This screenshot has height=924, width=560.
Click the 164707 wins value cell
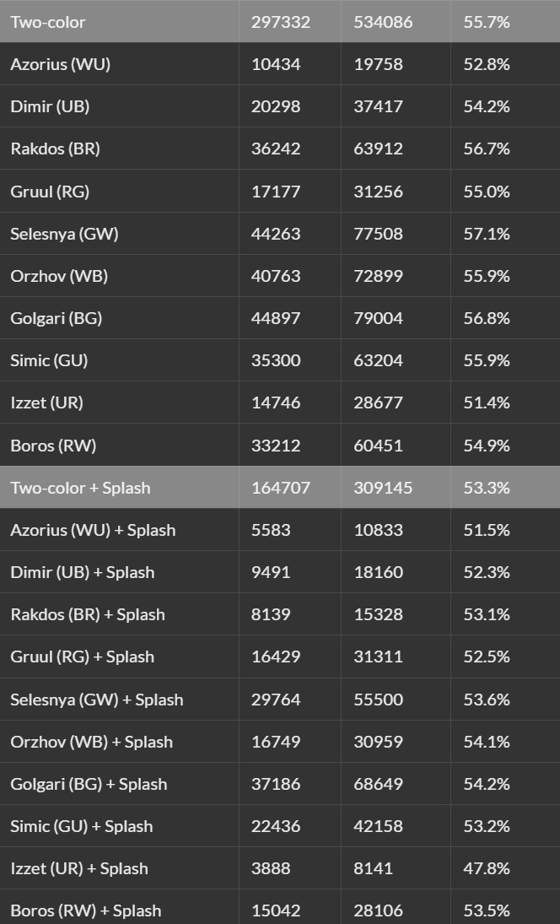point(281,488)
